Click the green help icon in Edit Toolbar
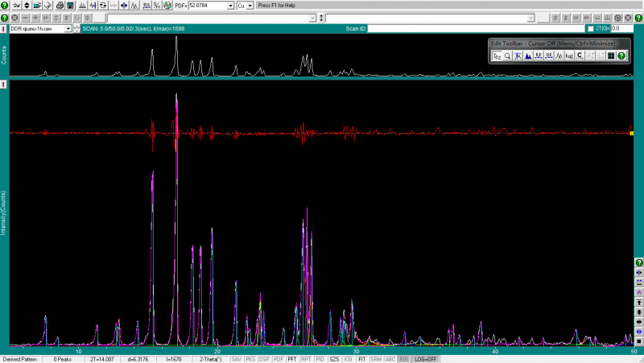Screen dimensions: 644x363 click(x=621, y=56)
